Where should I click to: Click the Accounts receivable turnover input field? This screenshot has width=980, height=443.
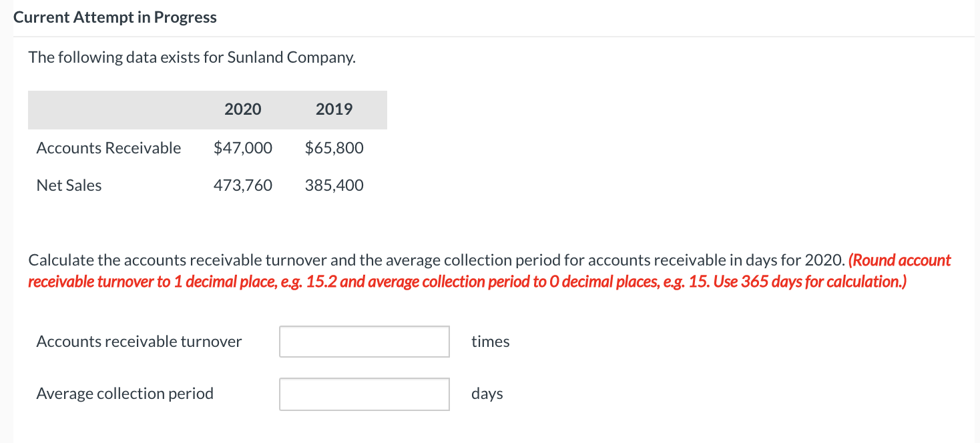click(x=364, y=341)
